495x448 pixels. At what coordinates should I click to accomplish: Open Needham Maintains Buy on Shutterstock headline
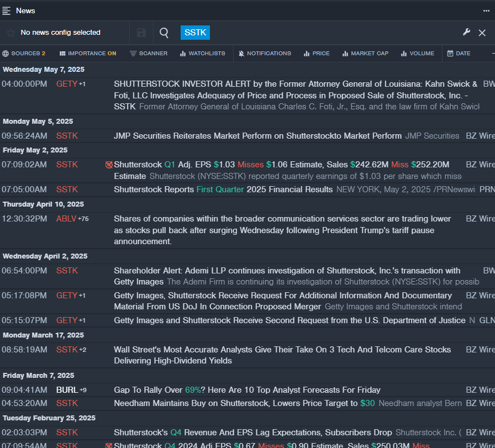[x=244, y=403]
